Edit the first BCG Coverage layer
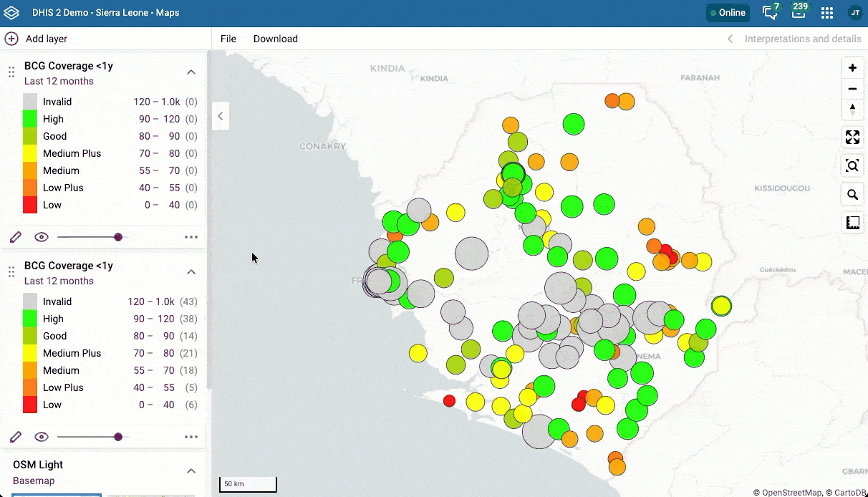 (x=16, y=237)
